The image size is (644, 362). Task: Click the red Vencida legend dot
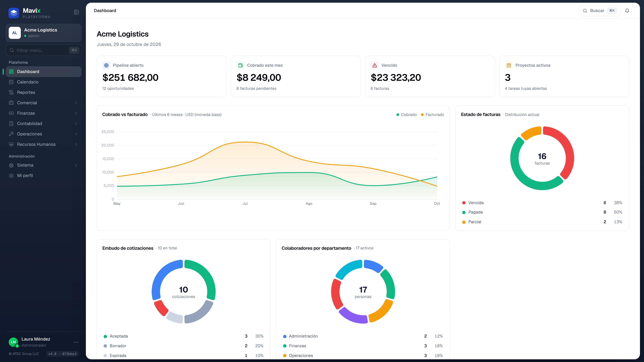pos(464,203)
